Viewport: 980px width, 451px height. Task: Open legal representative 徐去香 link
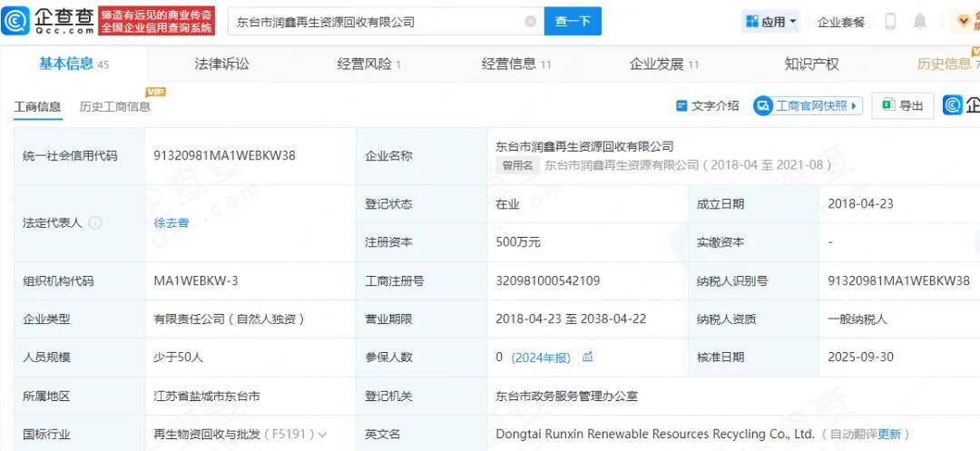[x=171, y=223]
